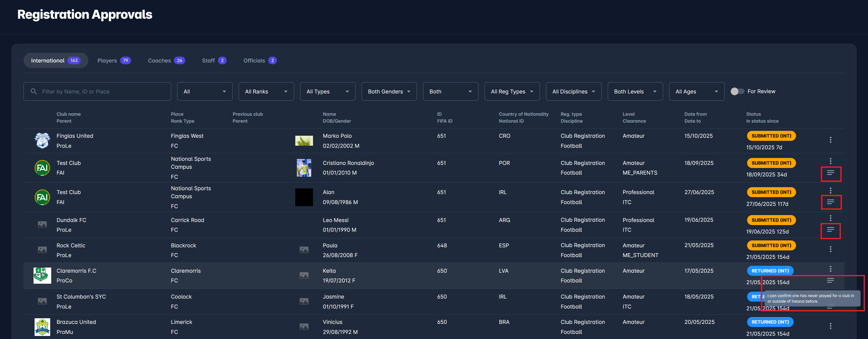This screenshot has height=339, width=868.
Task: Click comment icon on Cristiano Ronaldinjo row
Action: click(830, 173)
